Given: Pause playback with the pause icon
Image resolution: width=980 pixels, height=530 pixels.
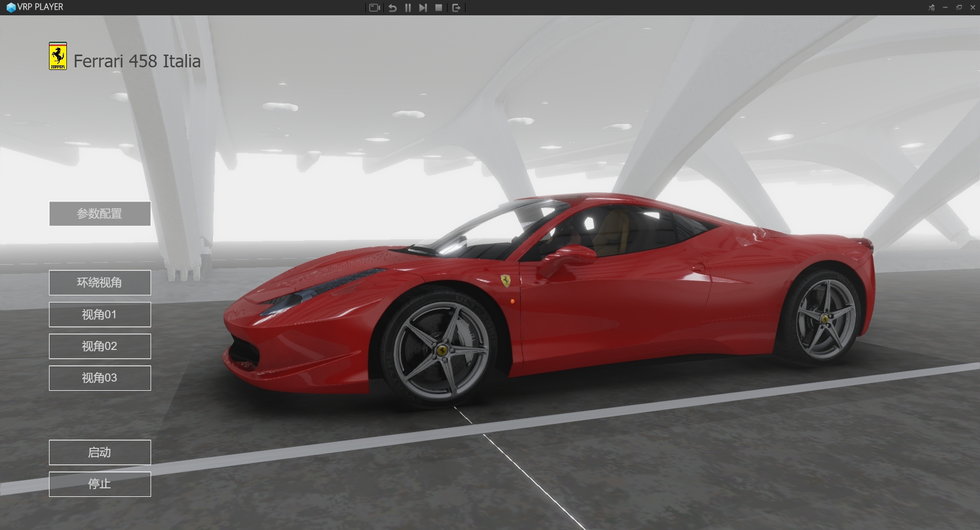Looking at the screenshot, I should pyautogui.click(x=408, y=8).
